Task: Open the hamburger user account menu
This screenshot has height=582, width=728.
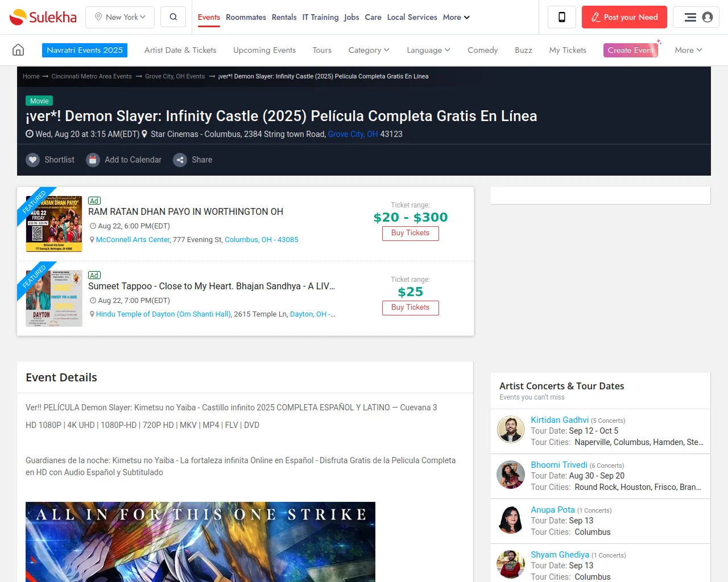Action: pos(696,17)
